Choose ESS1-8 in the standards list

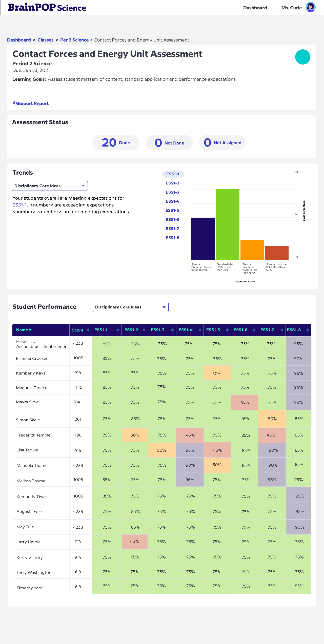(x=172, y=238)
